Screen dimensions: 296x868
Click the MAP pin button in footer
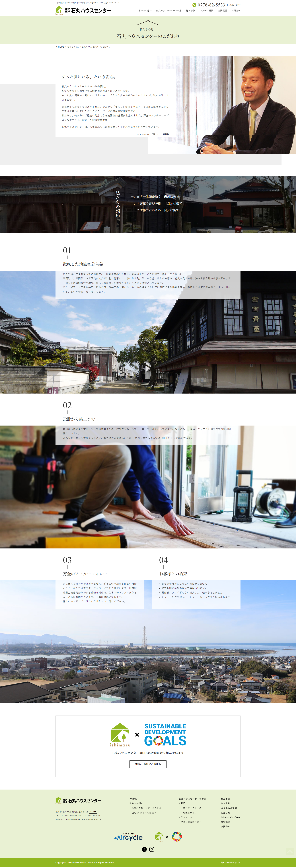click(93, 811)
